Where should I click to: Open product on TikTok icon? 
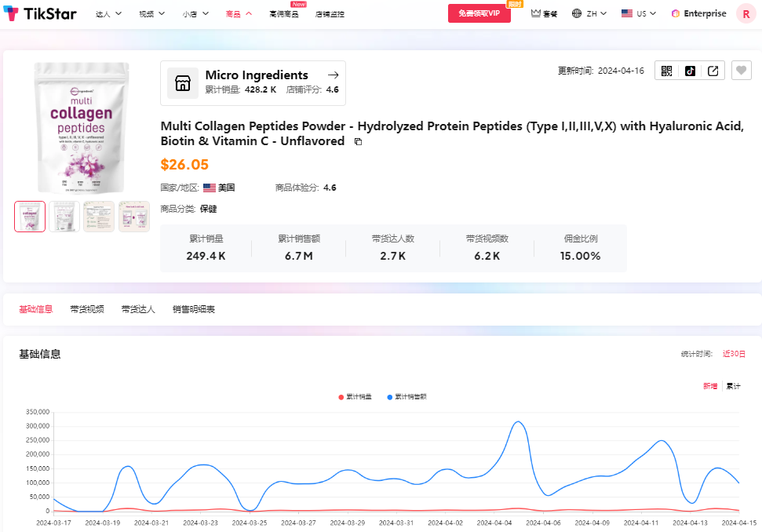[x=690, y=71]
